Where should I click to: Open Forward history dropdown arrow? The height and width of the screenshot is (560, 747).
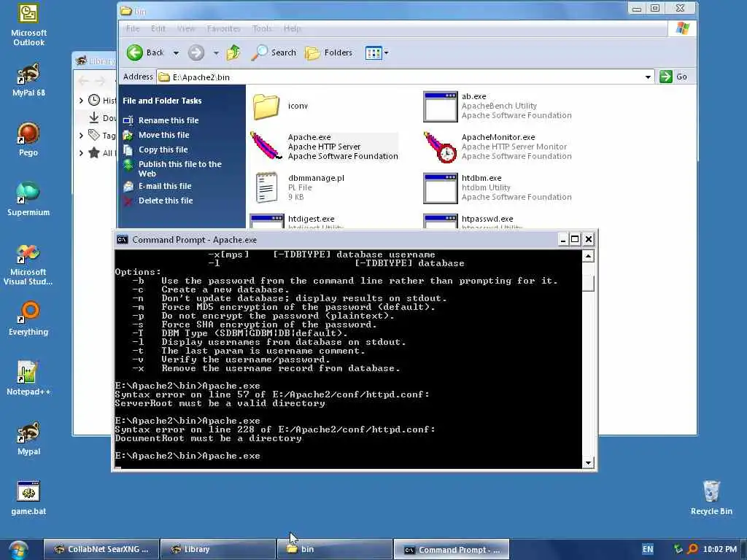tap(216, 52)
